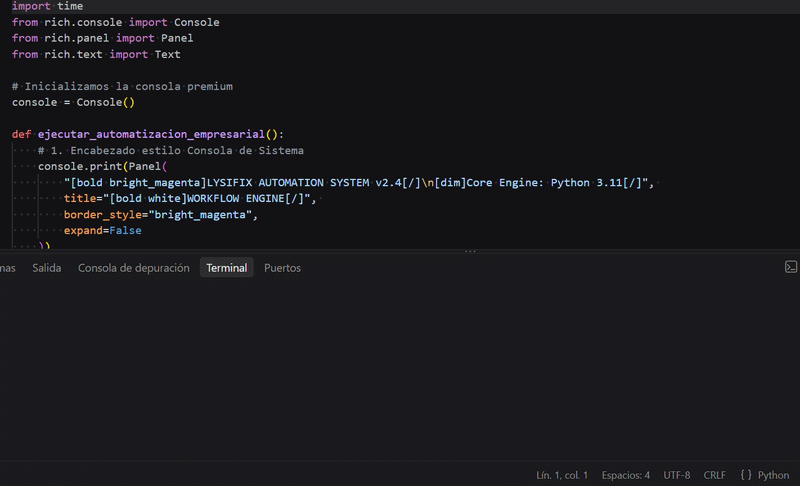Click comment 'Encabezado estilo Consola de Sistema'

click(171, 150)
